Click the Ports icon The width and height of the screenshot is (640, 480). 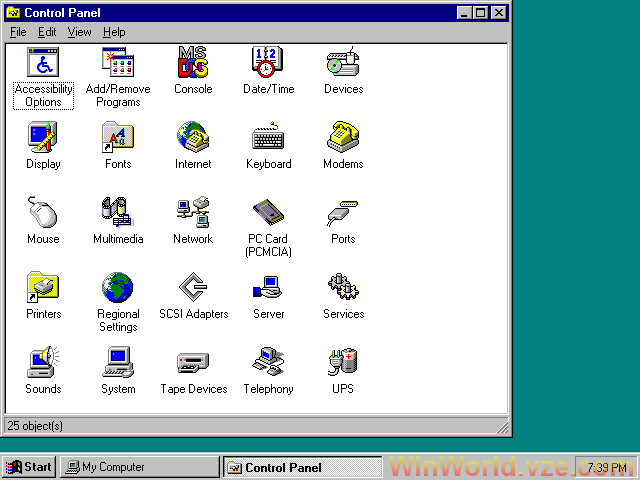343,213
